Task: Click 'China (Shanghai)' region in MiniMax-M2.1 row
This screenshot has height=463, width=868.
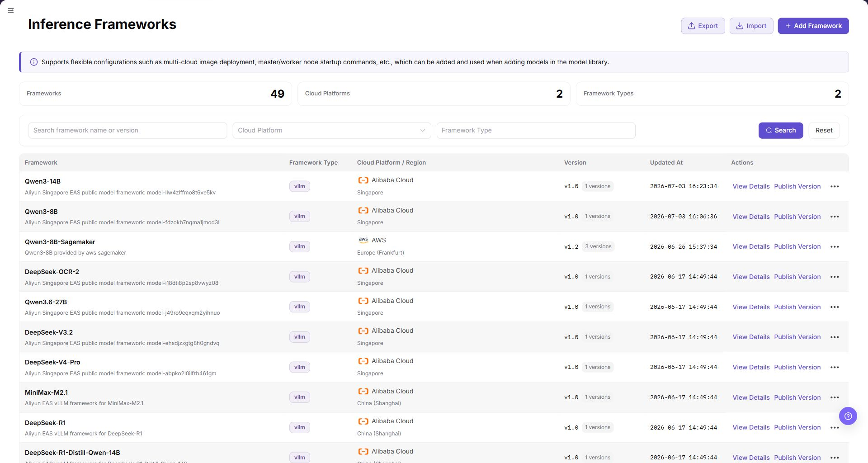Action: [x=379, y=403]
